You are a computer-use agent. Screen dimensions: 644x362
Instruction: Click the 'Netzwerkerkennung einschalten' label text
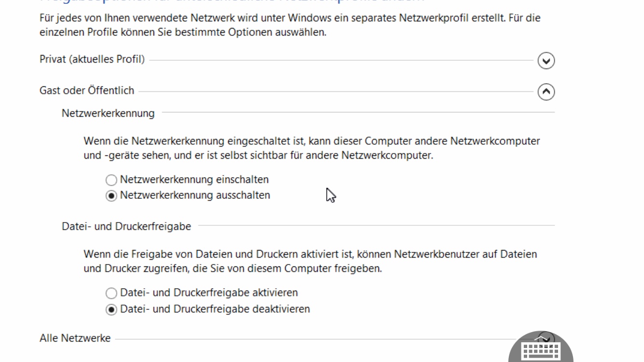click(194, 180)
